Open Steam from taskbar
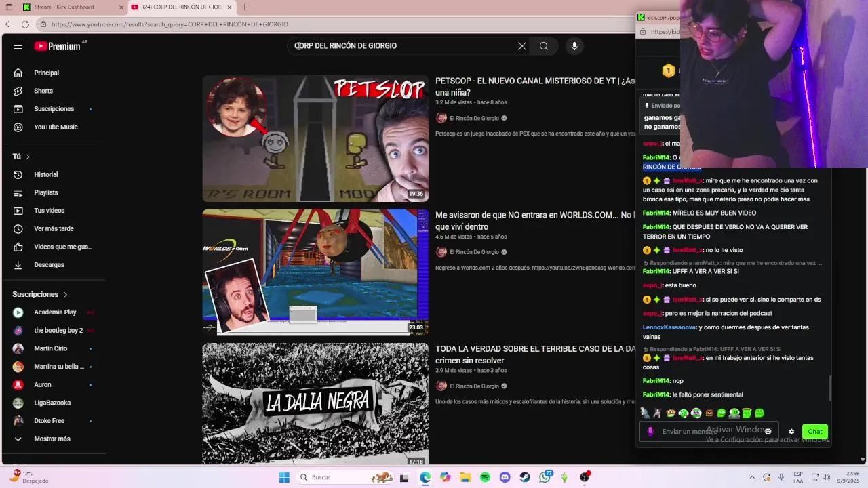Screen dimensions: 868x488 525,477
